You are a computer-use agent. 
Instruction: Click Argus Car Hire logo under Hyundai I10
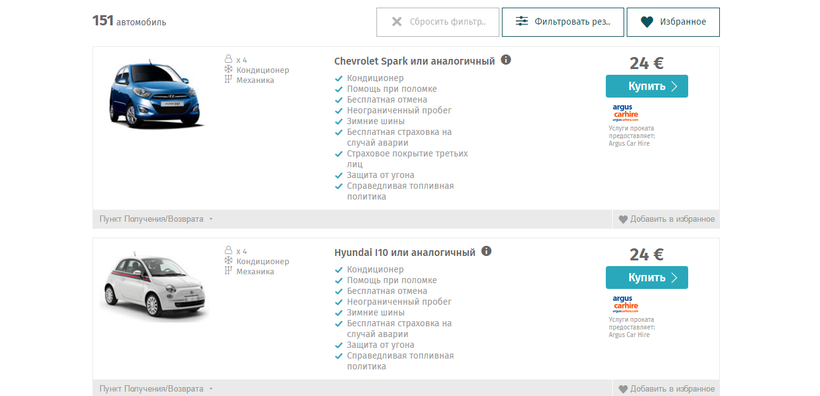point(625,304)
